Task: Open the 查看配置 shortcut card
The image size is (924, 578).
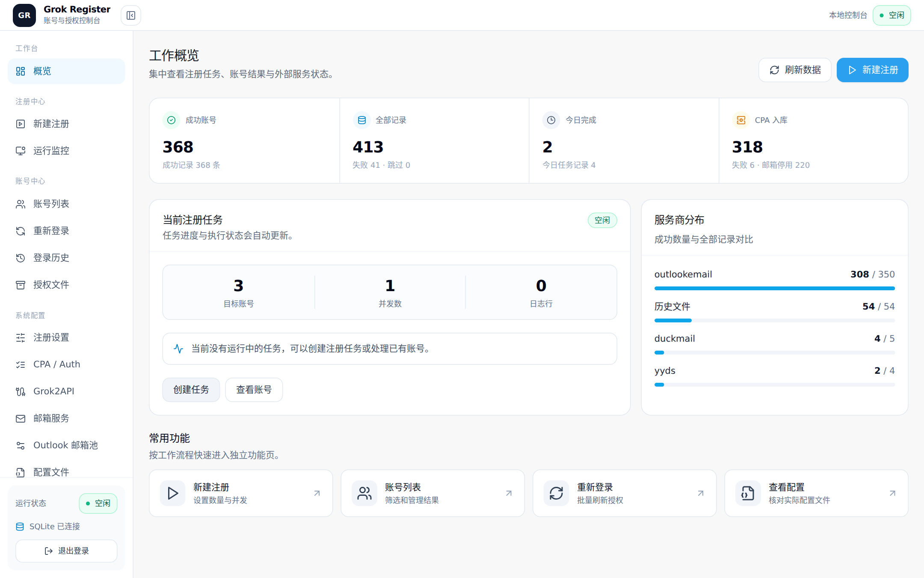Action: click(x=816, y=493)
